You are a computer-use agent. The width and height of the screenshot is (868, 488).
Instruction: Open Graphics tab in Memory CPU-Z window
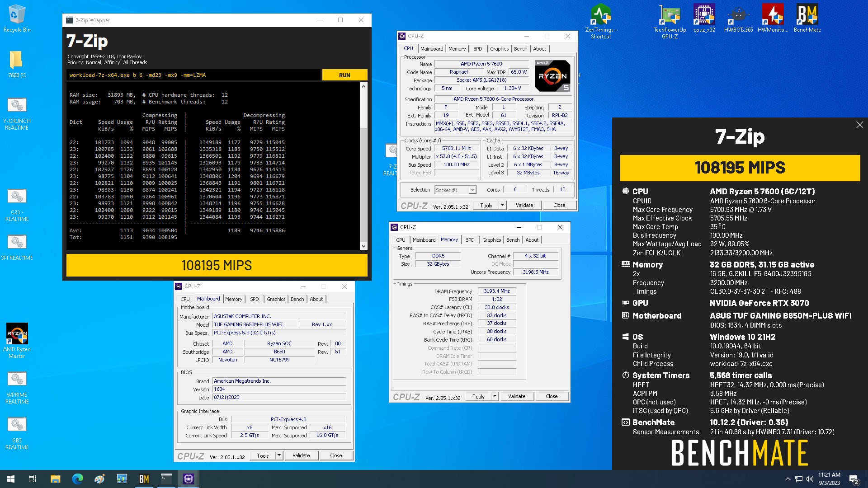[491, 240]
